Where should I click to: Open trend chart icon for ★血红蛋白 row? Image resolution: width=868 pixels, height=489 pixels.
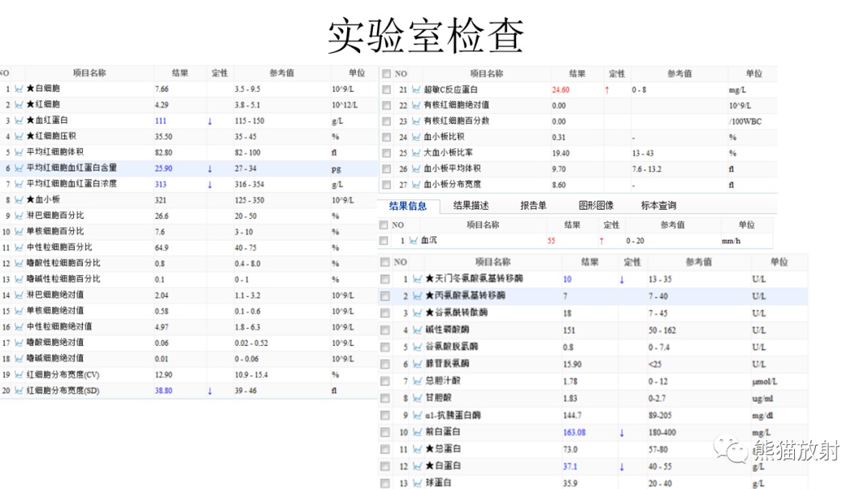coord(18,120)
